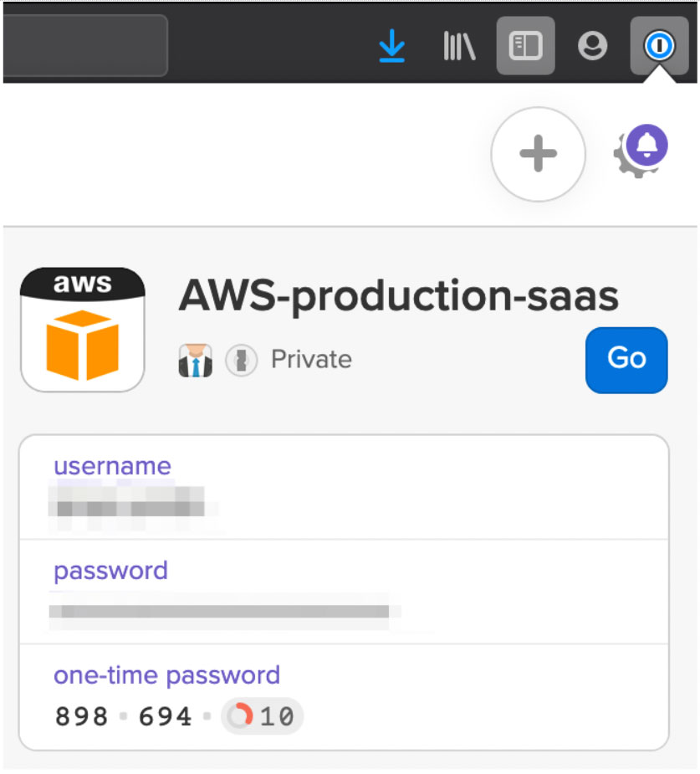700x774 pixels.
Task: Click the AWS-production-saas title
Action: [x=399, y=295]
